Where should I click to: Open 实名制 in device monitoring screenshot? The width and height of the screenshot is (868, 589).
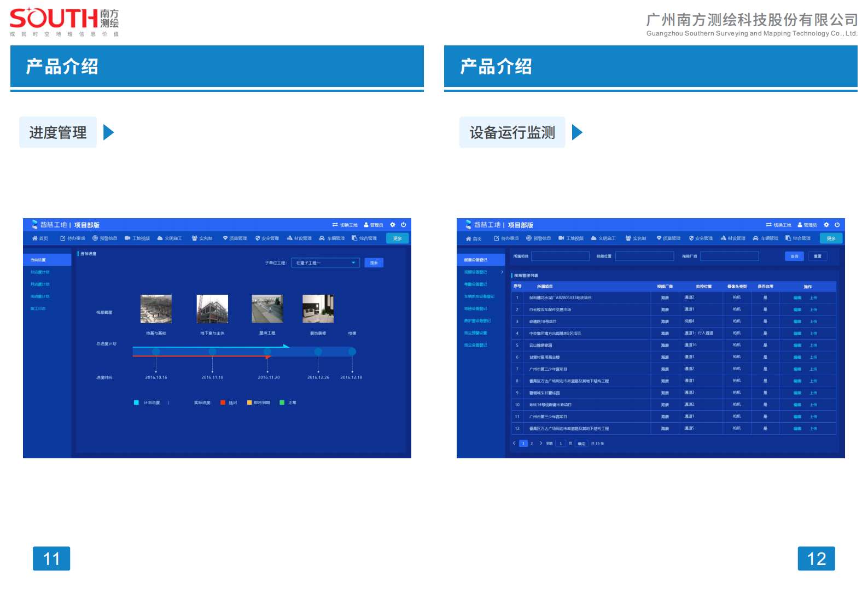pos(636,238)
